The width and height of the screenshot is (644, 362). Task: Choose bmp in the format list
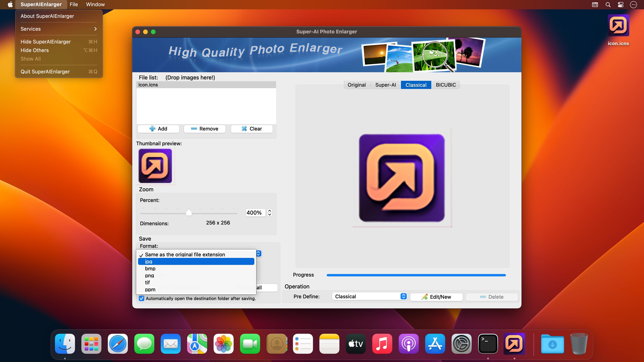(x=196, y=268)
